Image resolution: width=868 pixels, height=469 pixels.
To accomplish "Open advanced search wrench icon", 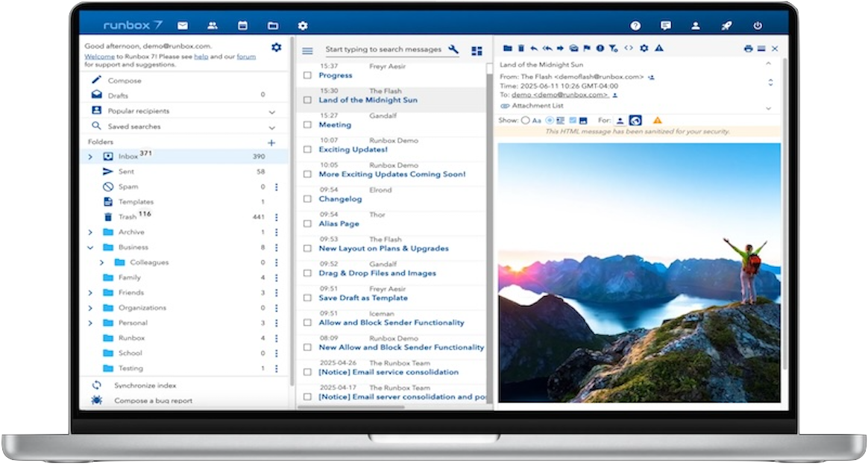I will (454, 49).
